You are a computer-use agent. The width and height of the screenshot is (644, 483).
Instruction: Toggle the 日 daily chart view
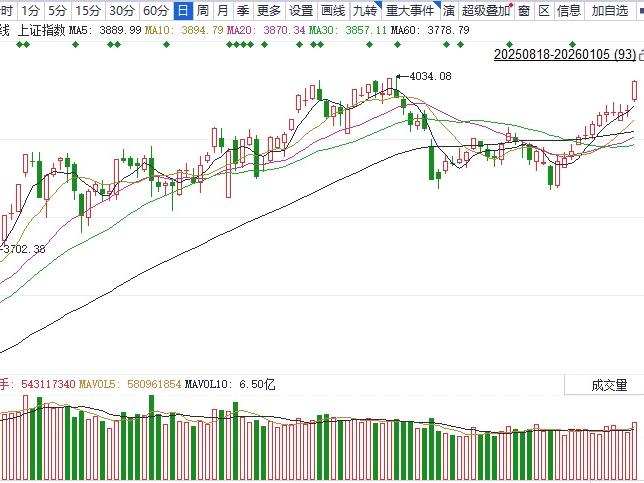coord(182,11)
